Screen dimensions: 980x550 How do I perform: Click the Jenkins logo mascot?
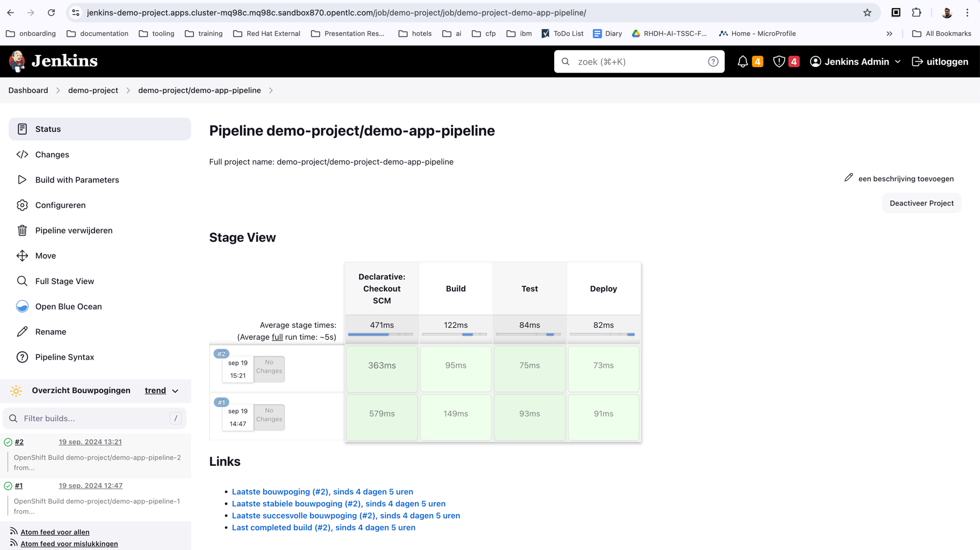[17, 61]
